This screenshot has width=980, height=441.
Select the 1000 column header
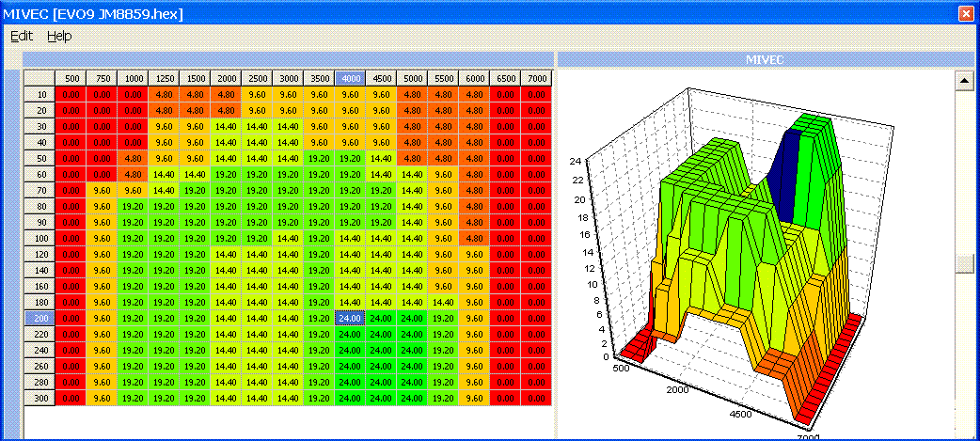[x=133, y=79]
